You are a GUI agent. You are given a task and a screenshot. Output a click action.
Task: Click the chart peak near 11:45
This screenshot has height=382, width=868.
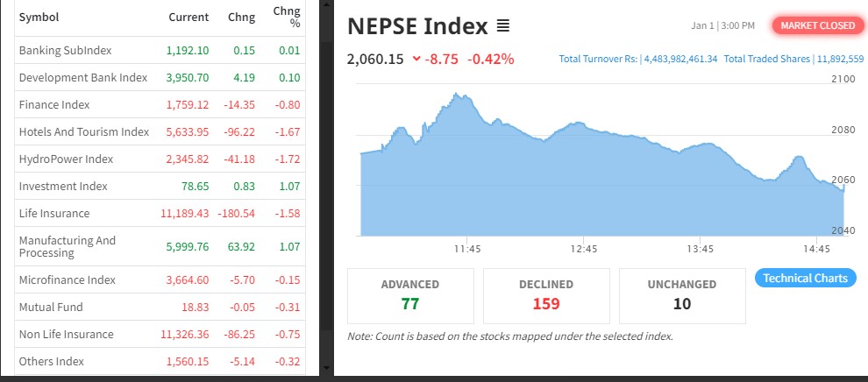coord(456,95)
